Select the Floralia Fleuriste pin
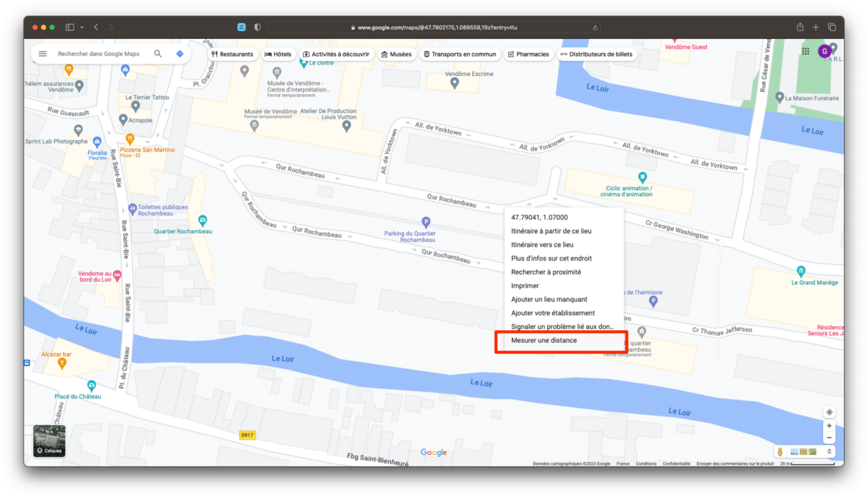The height and width of the screenshot is (498, 868). click(x=97, y=142)
